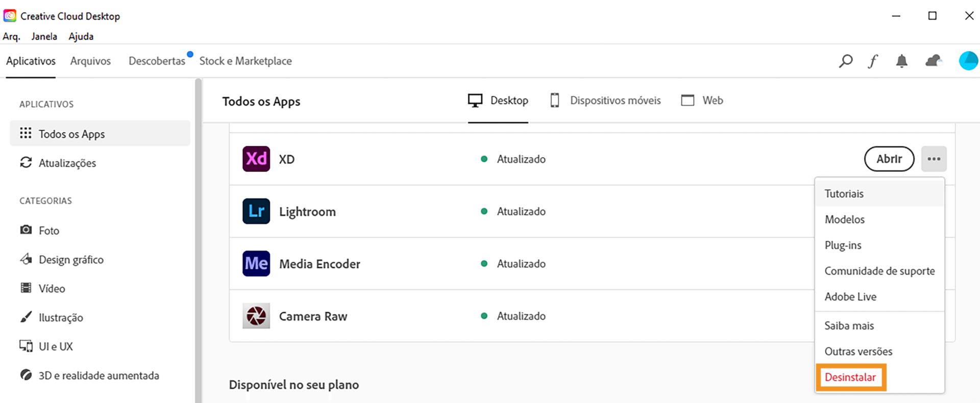Choose Desinstalar from the XD menu
The image size is (980, 403).
[x=850, y=377]
